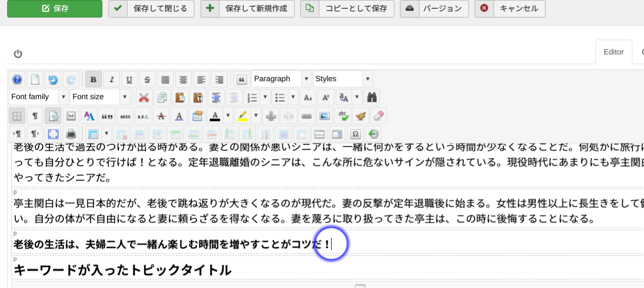Image resolution: width=644 pixels, height=288 pixels.
Task: Expand bullet list style options arrow
Action: click(x=293, y=97)
